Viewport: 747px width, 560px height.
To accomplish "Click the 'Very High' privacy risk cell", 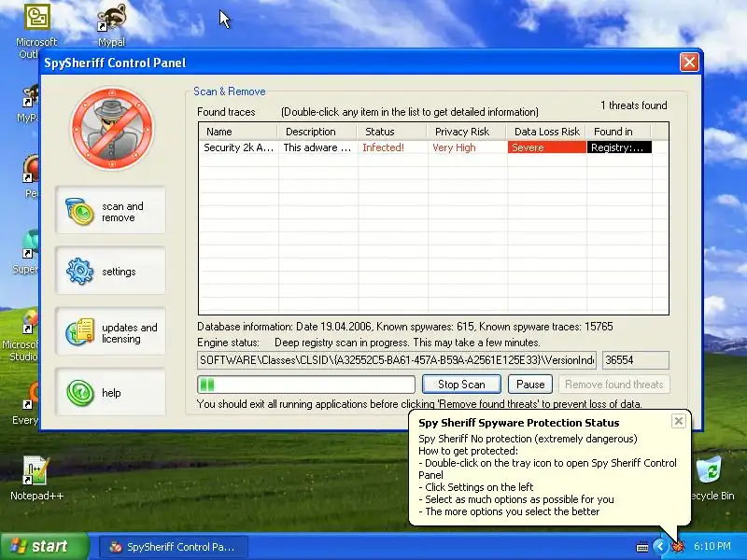I will (x=468, y=147).
